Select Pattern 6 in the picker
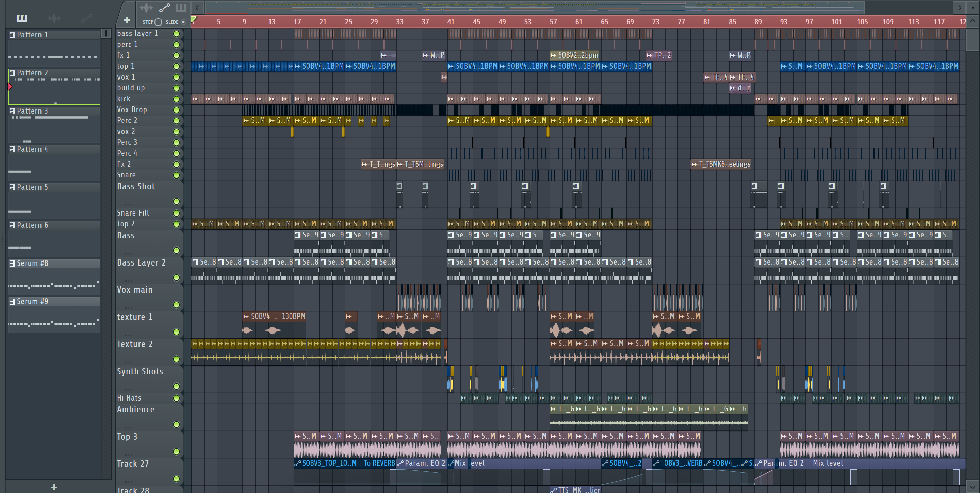The height and width of the screenshot is (493, 980). pyautogui.click(x=54, y=239)
